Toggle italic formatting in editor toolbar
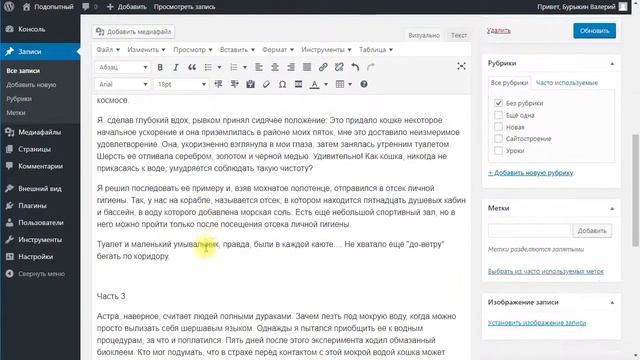 [176, 67]
